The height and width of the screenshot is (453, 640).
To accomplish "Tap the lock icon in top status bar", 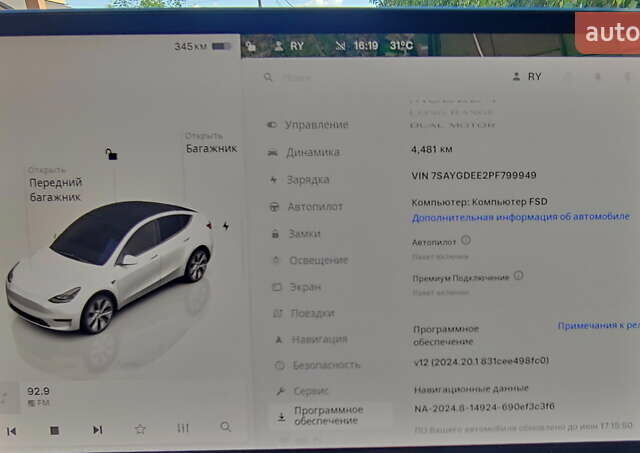I will point(251,47).
